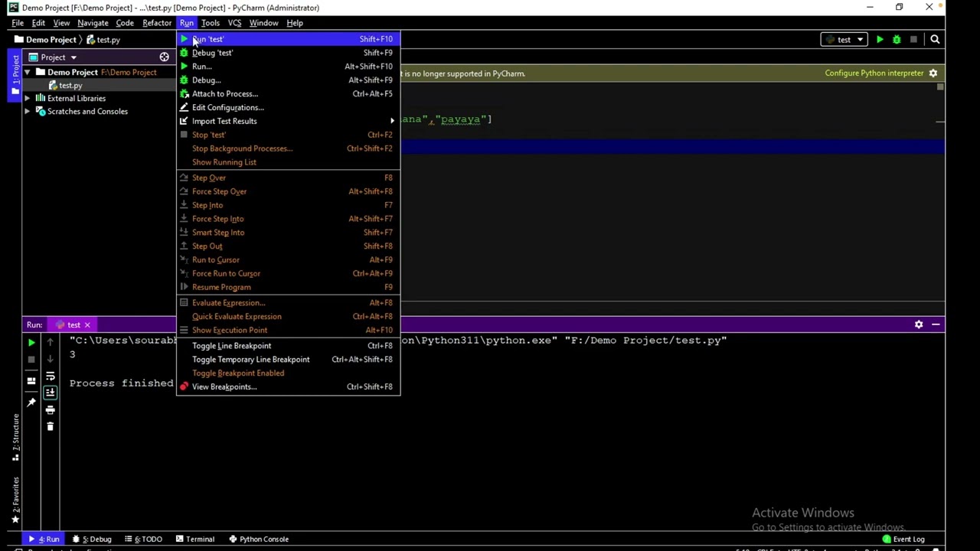Choose Debug... with Alt+Shift+F9

pyautogui.click(x=288, y=80)
